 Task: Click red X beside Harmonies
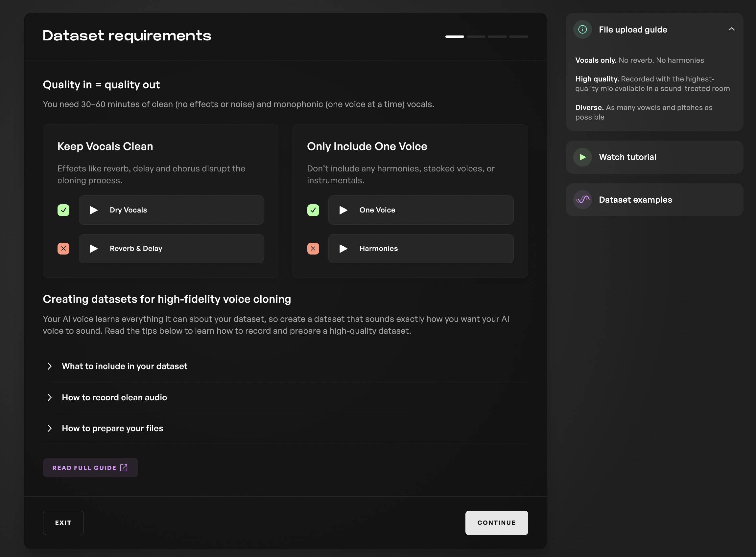(313, 249)
